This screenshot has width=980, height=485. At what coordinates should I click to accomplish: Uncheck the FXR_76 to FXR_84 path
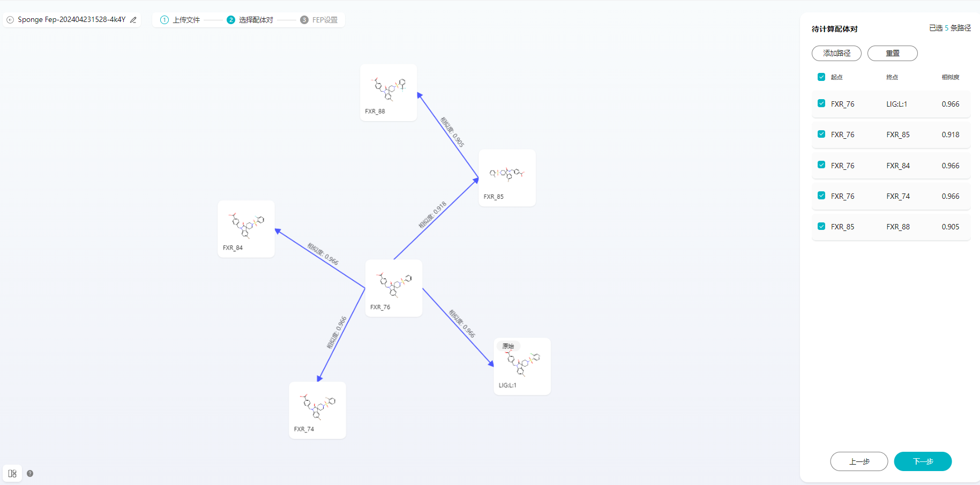pyautogui.click(x=821, y=165)
